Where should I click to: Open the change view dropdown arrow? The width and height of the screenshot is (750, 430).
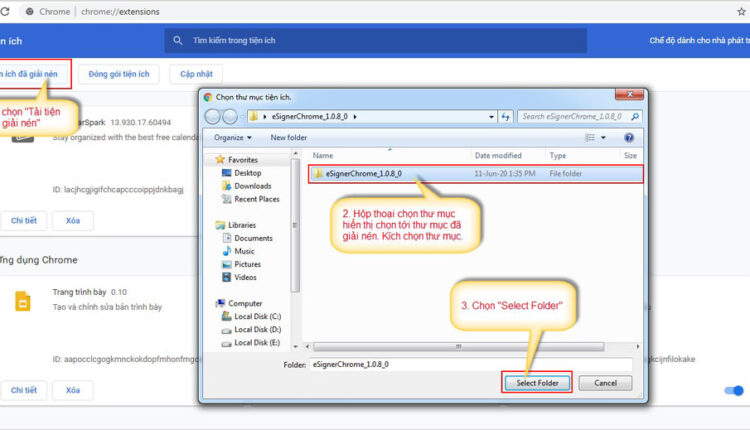tap(603, 137)
